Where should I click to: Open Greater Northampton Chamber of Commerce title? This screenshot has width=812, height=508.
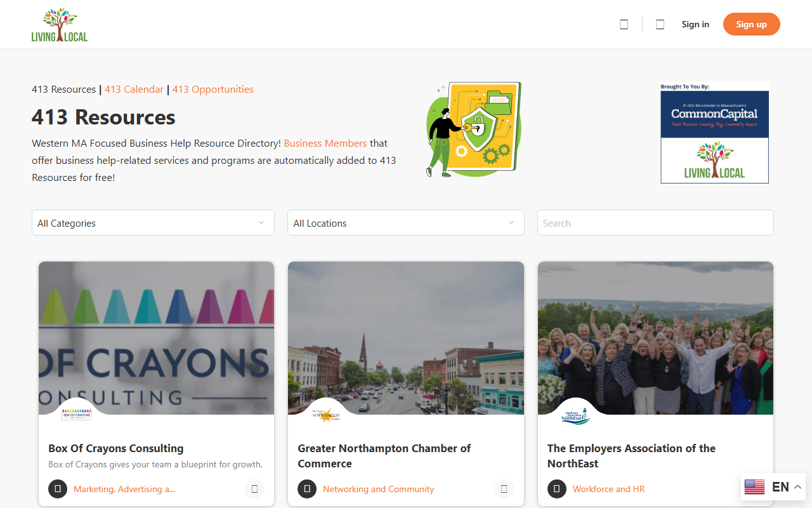384,456
